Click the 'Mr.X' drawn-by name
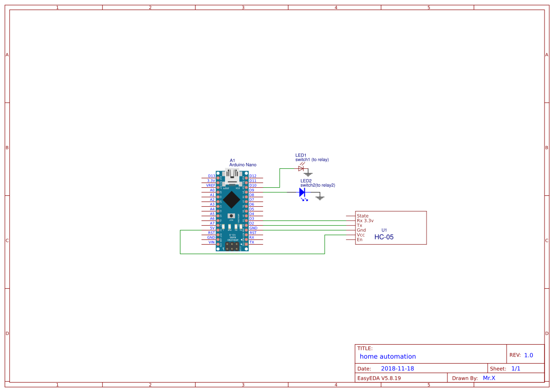The image size is (554, 392). pos(489,378)
